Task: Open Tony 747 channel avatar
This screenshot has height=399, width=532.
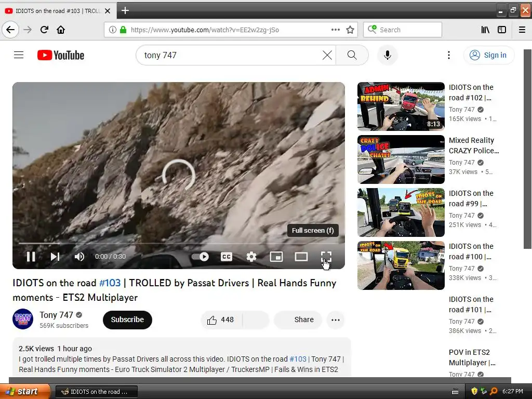Action: 23,319
